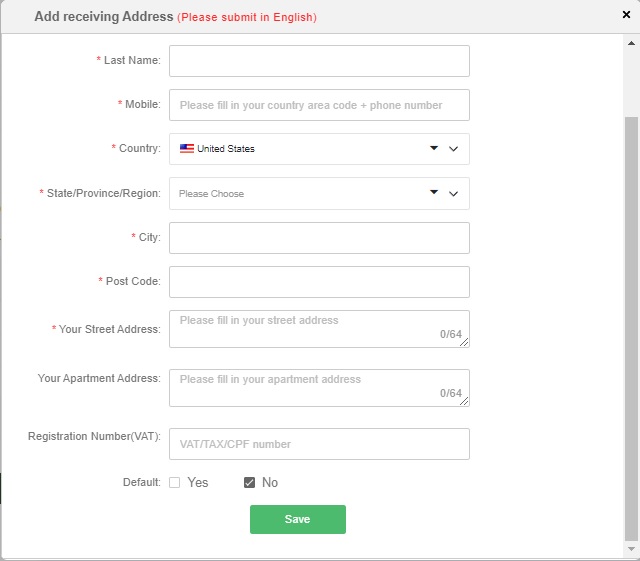
Task: Click the State/Province/Region chevron icon
Action: coord(454,194)
